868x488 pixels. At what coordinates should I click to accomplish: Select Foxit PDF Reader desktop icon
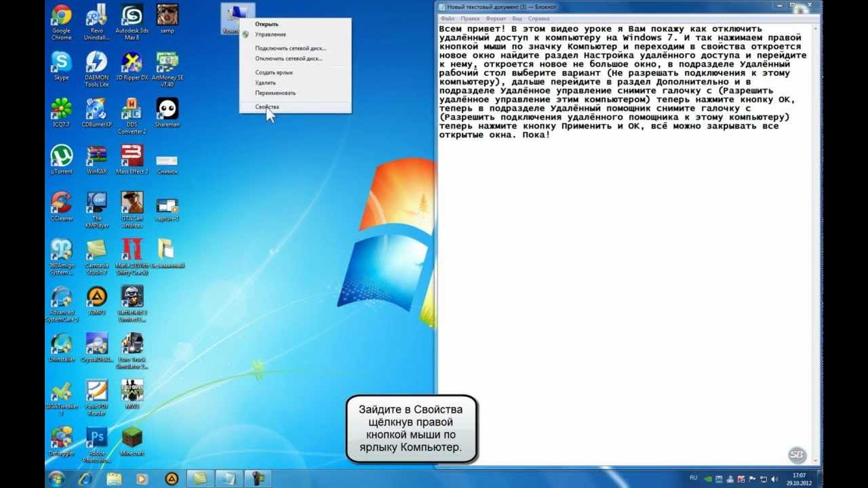[x=96, y=397]
